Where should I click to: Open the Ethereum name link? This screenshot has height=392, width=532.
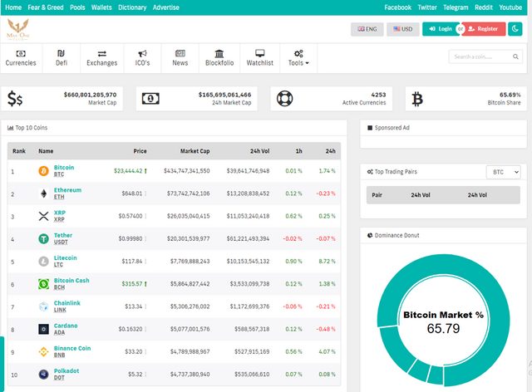tap(67, 190)
